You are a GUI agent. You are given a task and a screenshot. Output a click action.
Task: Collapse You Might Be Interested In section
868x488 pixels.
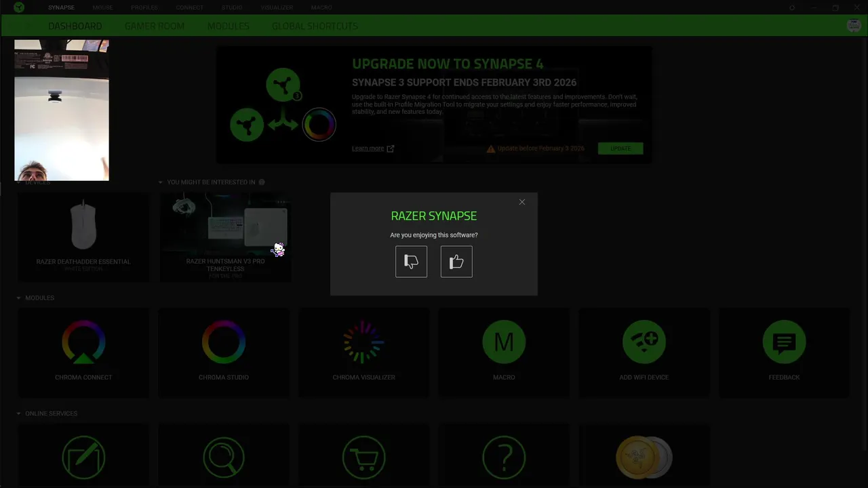[161, 182]
